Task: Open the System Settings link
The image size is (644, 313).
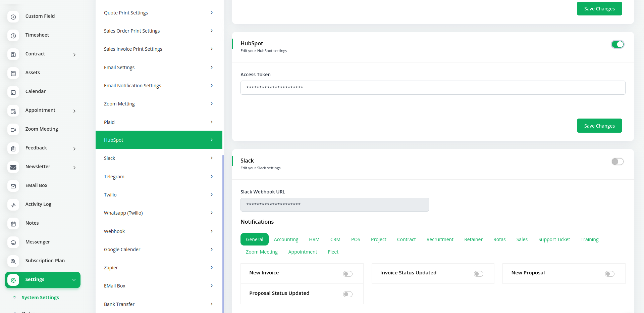Action: click(40, 298)
